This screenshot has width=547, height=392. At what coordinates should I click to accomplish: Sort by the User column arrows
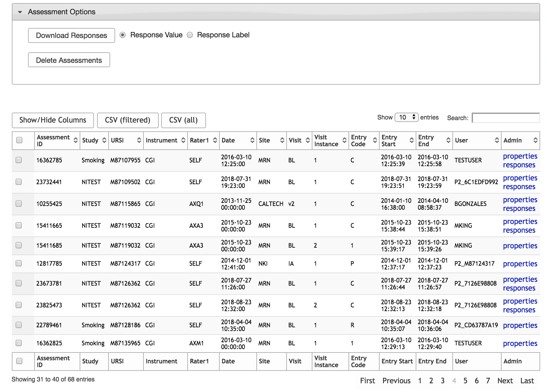click(497, 140)
